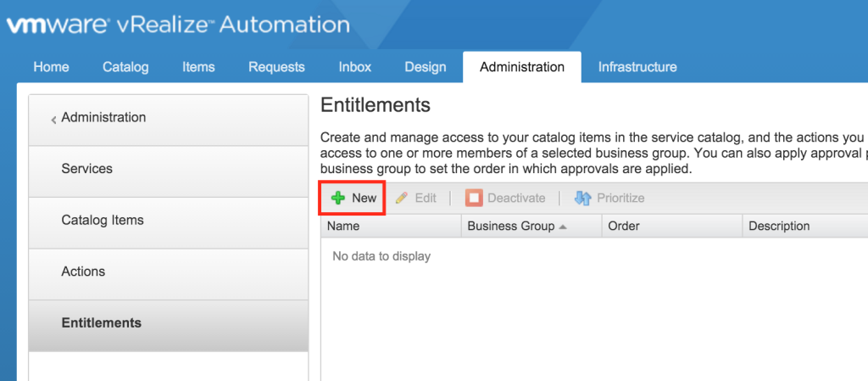Open Catalog Items in the sidebar

tap(169, 223)
